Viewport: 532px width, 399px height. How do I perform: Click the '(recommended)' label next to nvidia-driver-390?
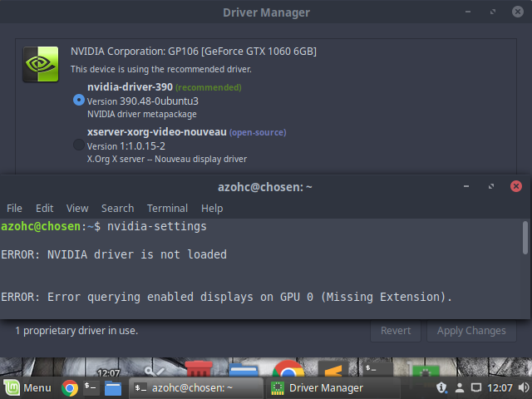(209, 87)
